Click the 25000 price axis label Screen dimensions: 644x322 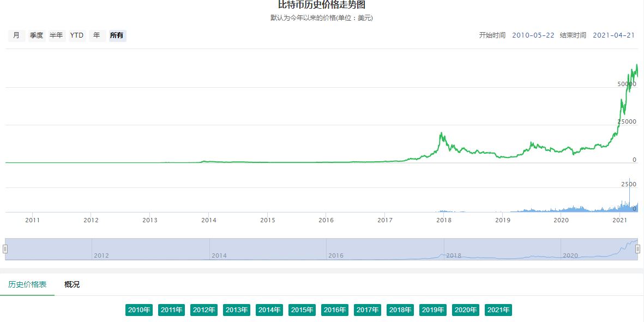(627, 121)
